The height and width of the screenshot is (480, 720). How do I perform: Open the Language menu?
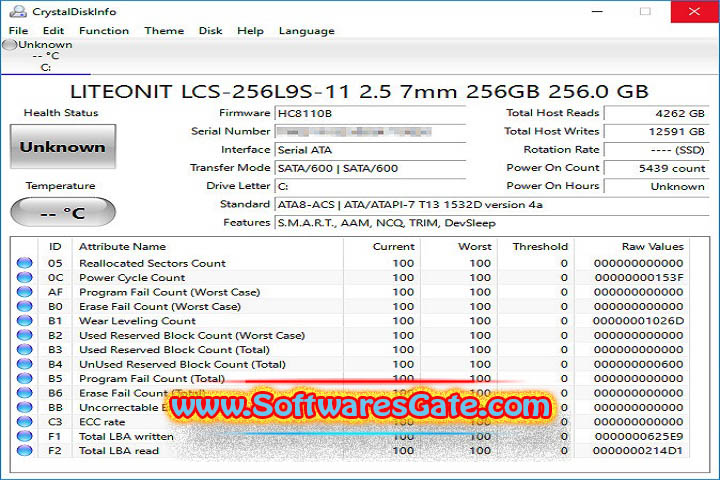[307, 31]
